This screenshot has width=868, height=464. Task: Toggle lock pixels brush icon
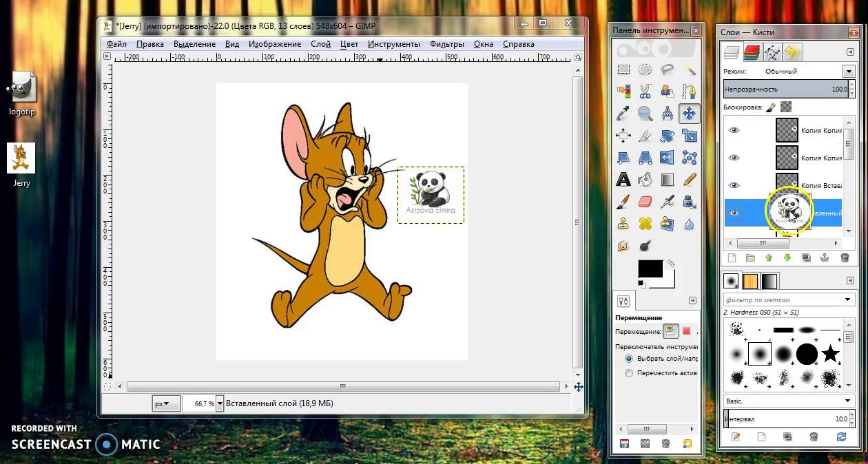coord(772,107)
